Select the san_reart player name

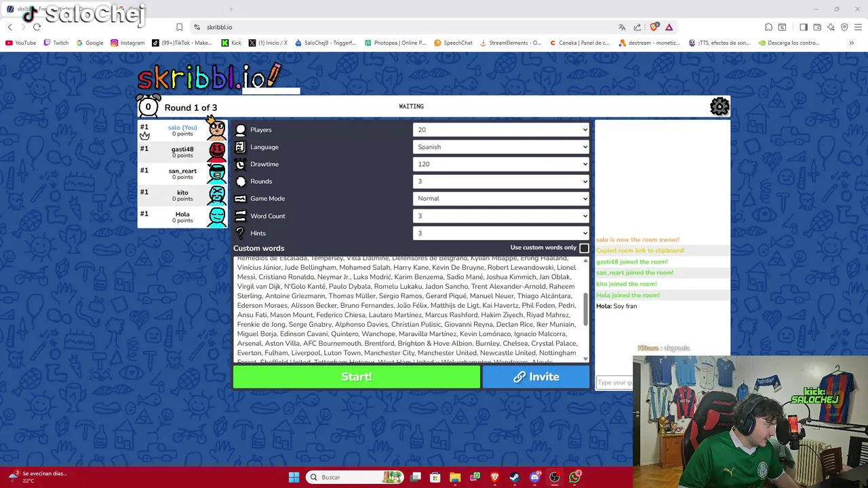182,171
